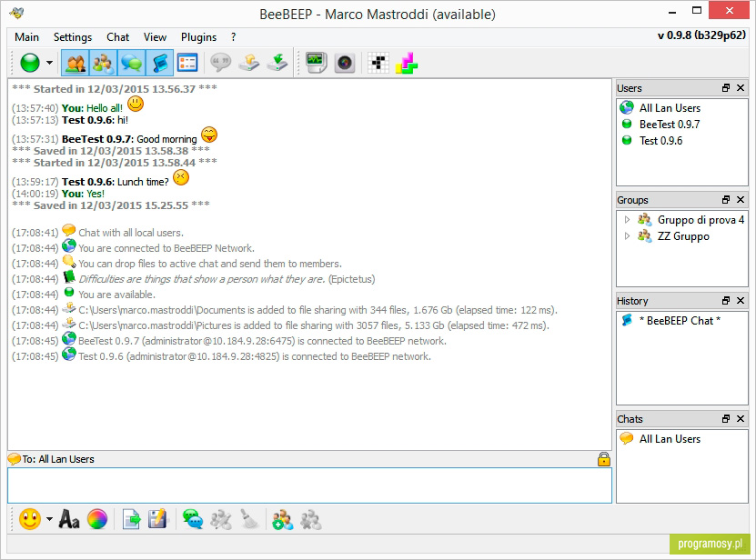Click the broom clear-chat icon

tap(249, 519)
